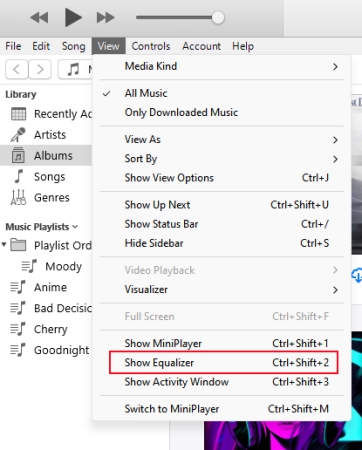
Task: Click the volume slider knob
Action: (x=218, y=17)
